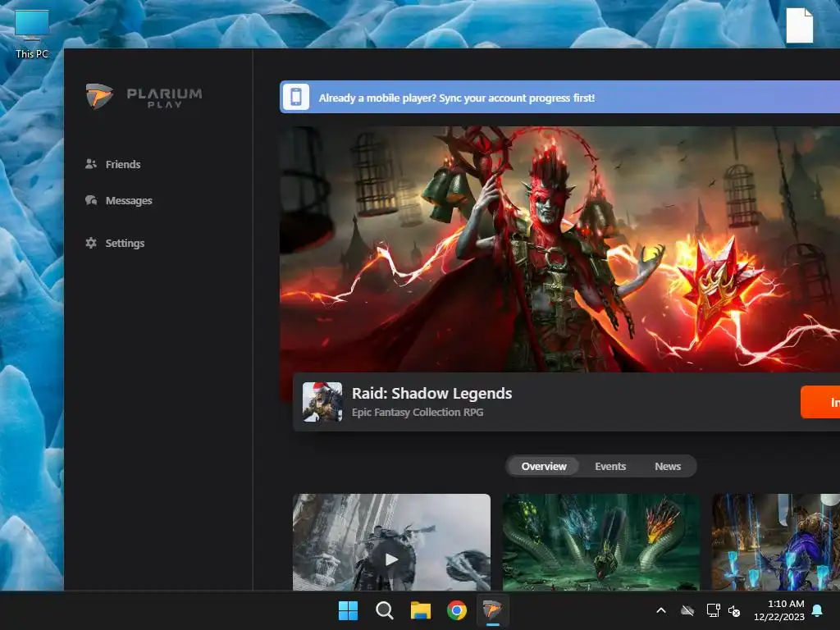Click the mobile phone sync icon
The image size is (840, 630).
tap(295, 97)
